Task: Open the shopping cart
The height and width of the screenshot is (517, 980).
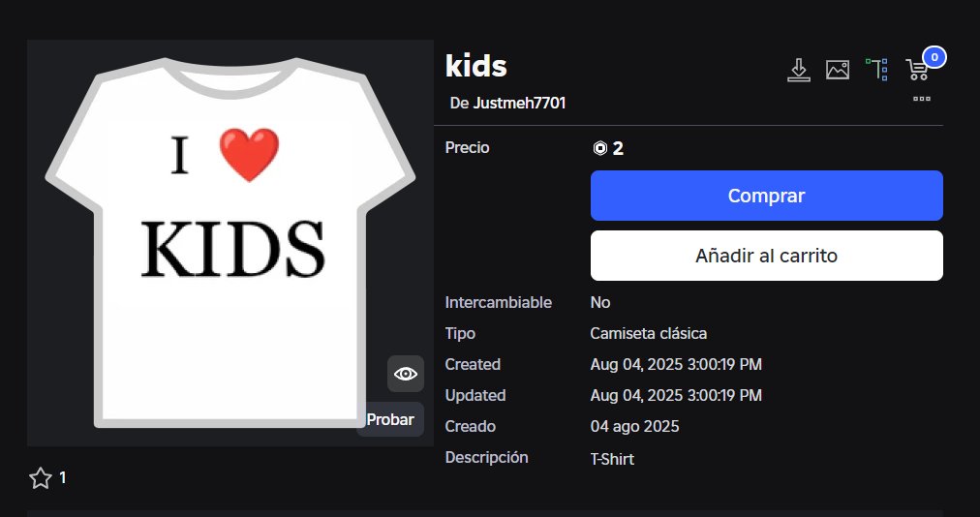Action: [917, 70]
